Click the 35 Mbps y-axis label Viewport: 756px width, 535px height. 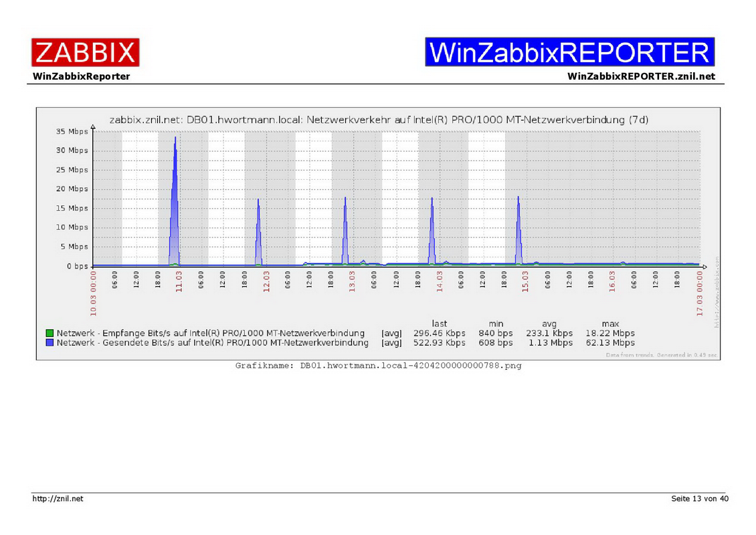point(71,131)
